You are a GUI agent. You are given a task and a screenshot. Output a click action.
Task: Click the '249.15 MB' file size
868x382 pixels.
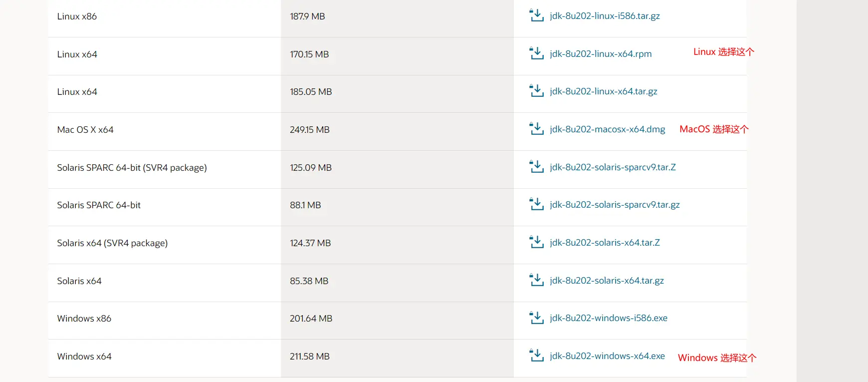click(310, 130)
